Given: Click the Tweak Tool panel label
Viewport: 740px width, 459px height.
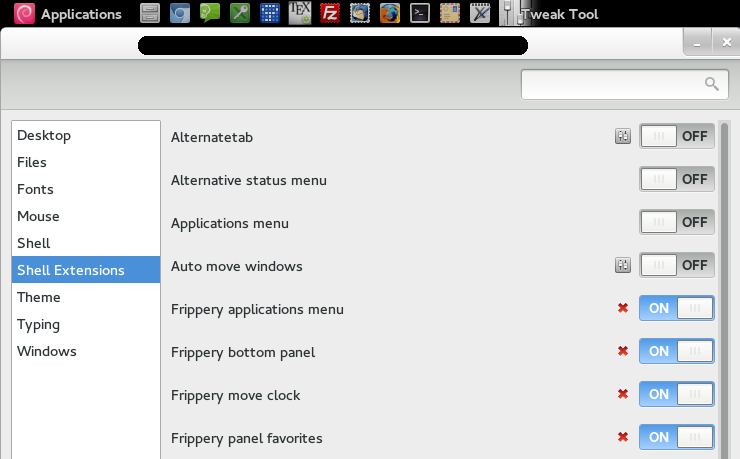Looking at the screenshot, I should pyautogui.click(x=561, y=14).
